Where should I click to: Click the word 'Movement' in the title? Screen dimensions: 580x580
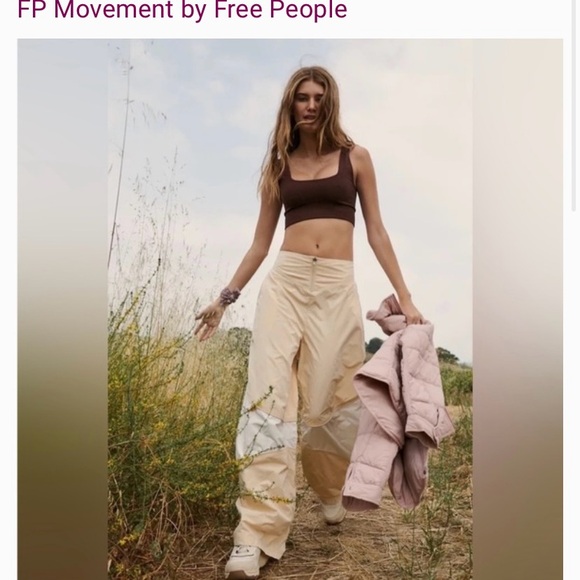pyautogui.click(x=113, y=9)
